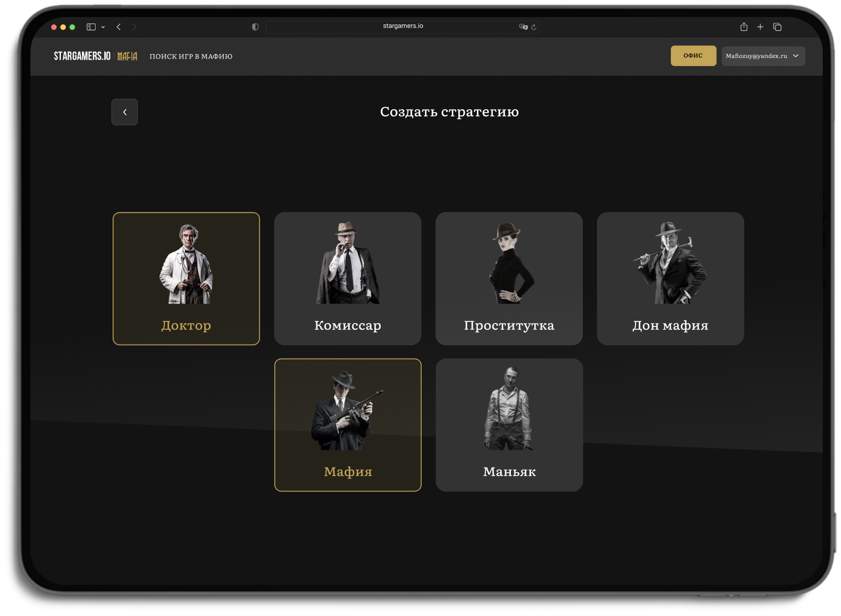Click the back arrow beside Создать стратегию

tap(125, 112)
